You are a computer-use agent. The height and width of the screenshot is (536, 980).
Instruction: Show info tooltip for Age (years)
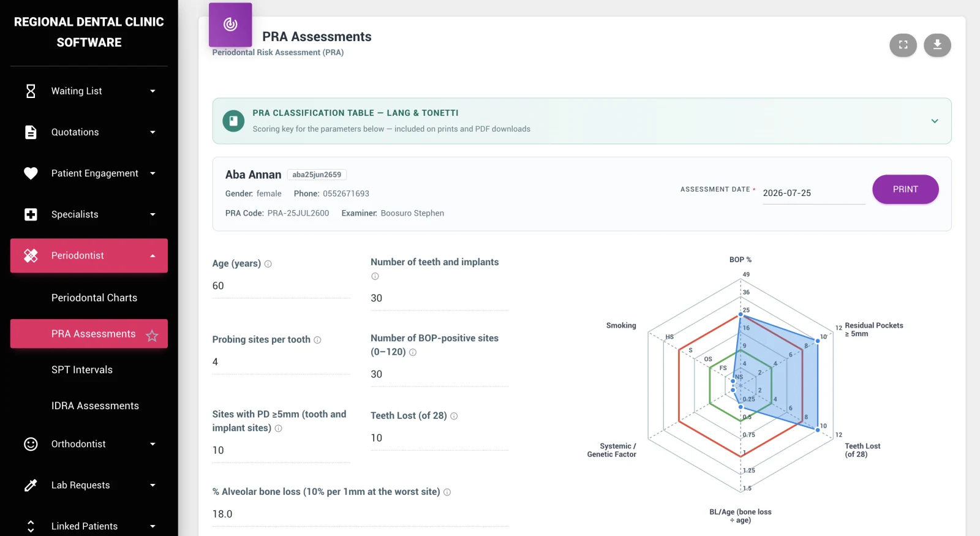(x=268, y=264)
